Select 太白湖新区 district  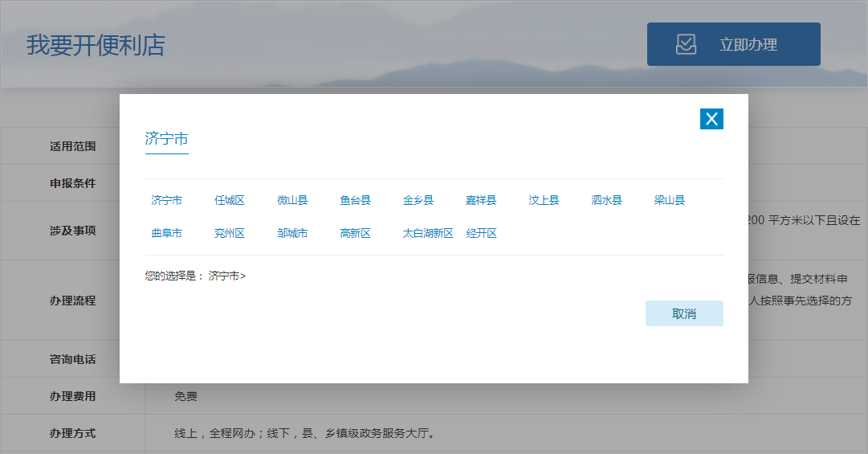tap(428, 233)
